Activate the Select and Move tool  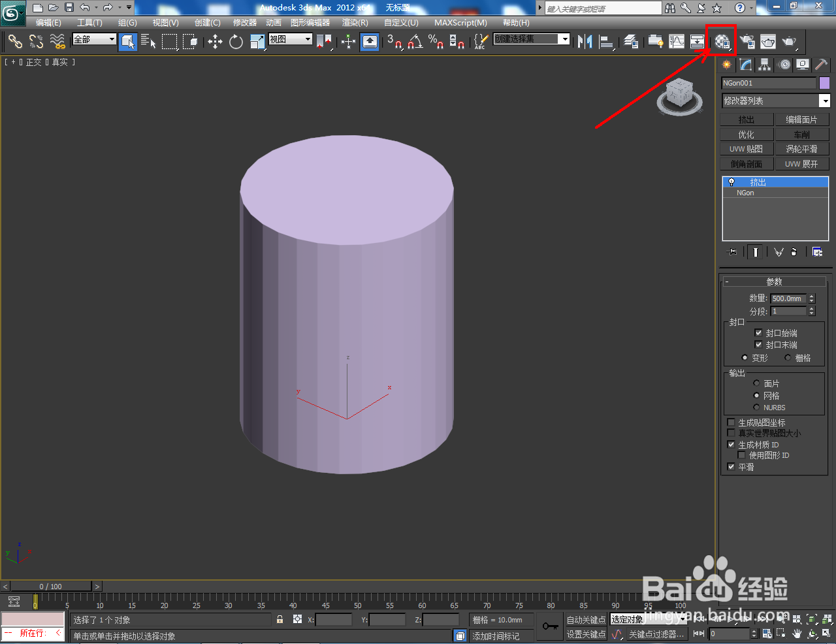215,42
